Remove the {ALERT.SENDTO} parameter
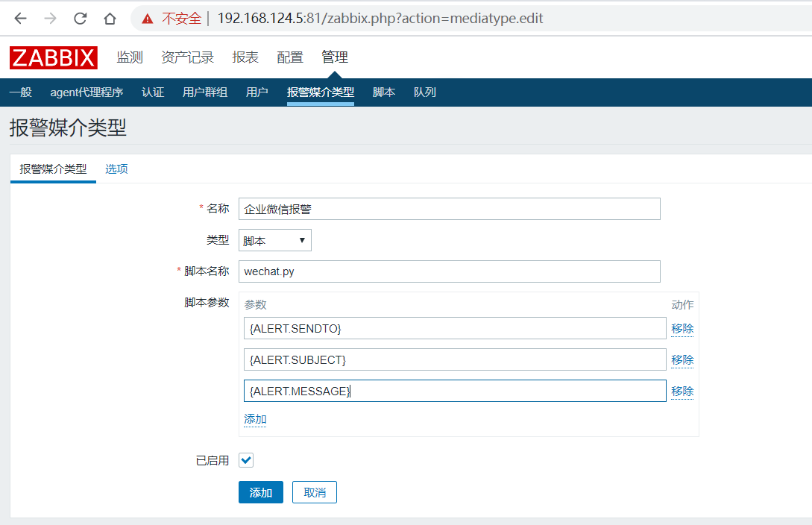This screenshot has height=525, width=812. point(682,328)
